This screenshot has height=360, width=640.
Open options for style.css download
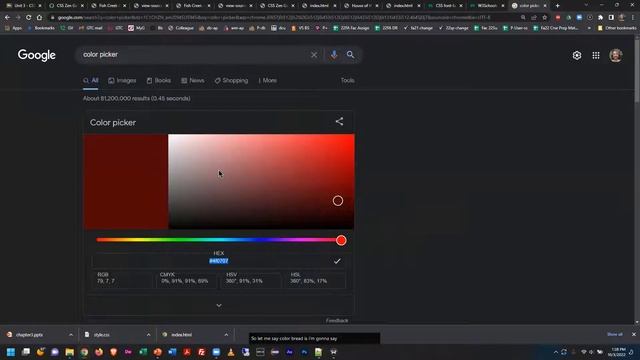pyautogui.click(x=148, y=335)
